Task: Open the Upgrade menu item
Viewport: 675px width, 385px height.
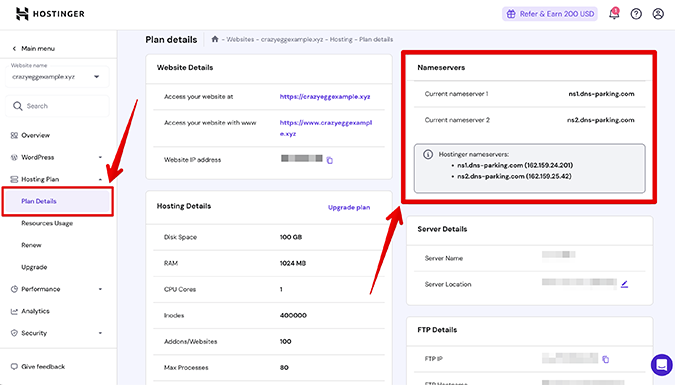Action: pyautogui.click(x=34, y=267)
